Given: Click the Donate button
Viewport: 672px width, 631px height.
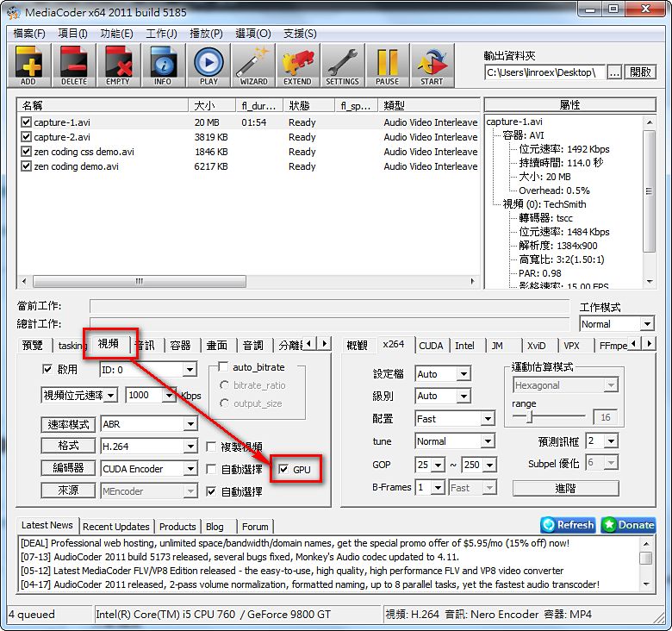Looking at the screenshot, I should (628, 525).
